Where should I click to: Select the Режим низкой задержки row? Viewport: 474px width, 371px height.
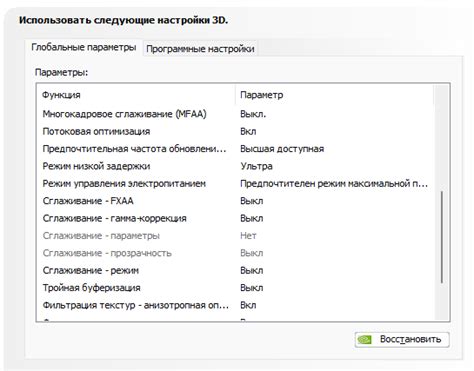pos(235,166)
